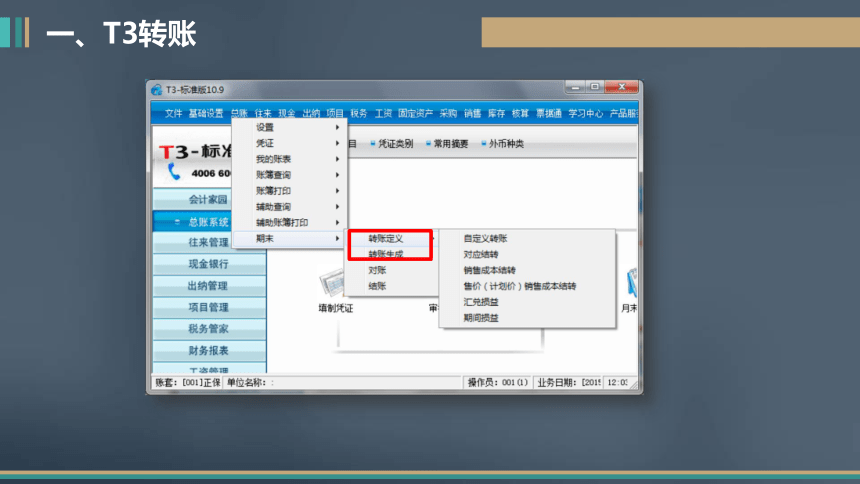Expand the 我的账表 submenu arrow
860x484 pixels.
tap(337, 159)
